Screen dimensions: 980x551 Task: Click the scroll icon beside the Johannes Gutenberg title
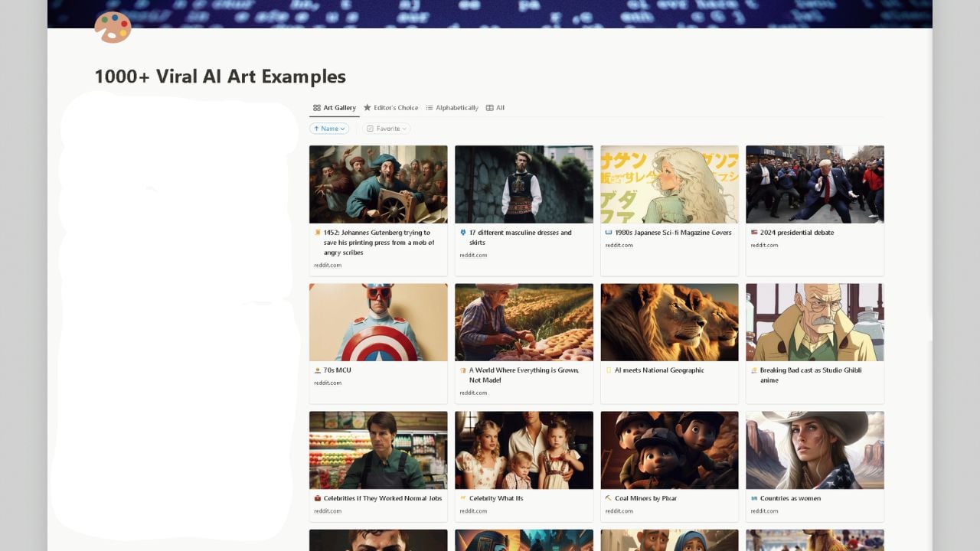point(318,233)
